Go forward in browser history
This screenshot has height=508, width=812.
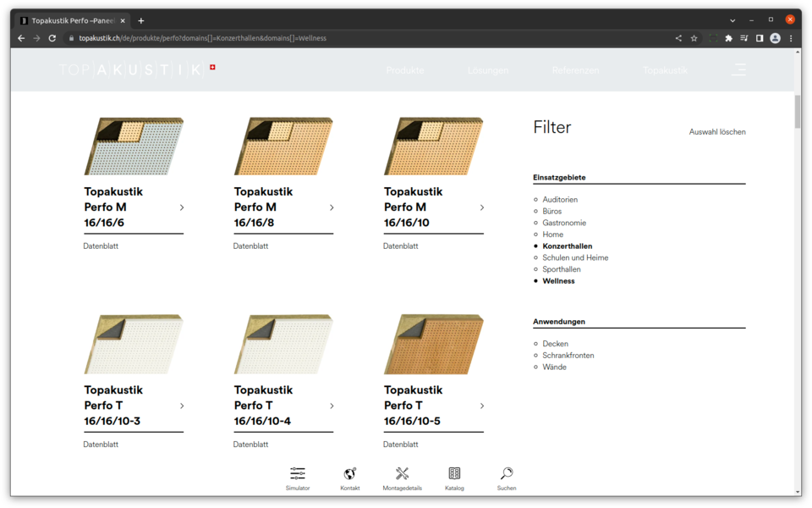pos(36,38)
